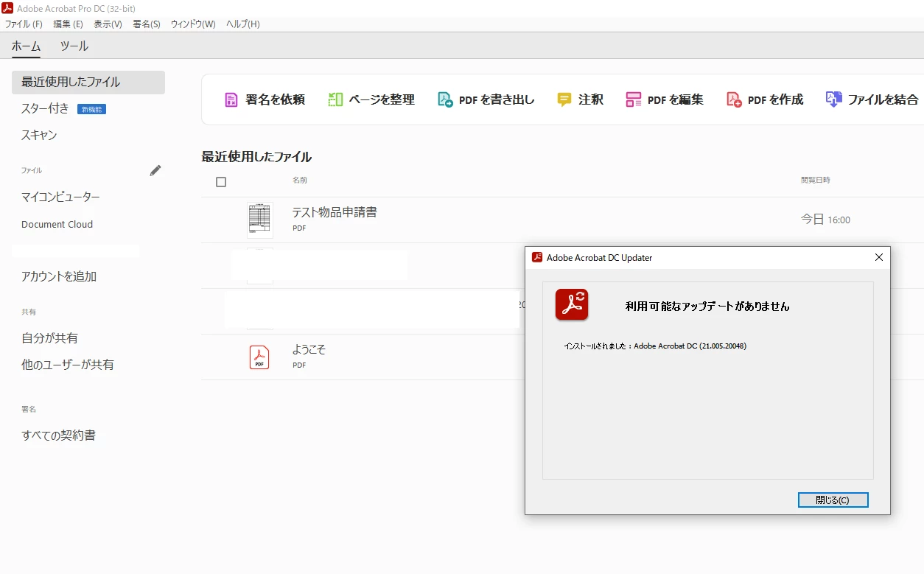Image resolution: width=924 pixels, height=574 pixels.
Task: Open the 注釈 comment tool
Action: (581, 99)
